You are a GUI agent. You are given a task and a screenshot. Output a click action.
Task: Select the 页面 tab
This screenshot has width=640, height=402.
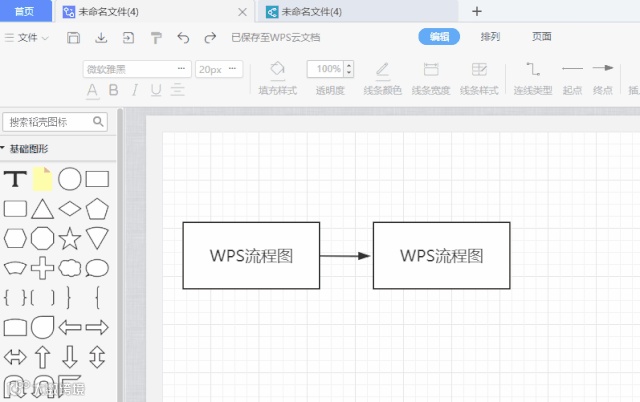pyautogui.click(x=542, y=37)
